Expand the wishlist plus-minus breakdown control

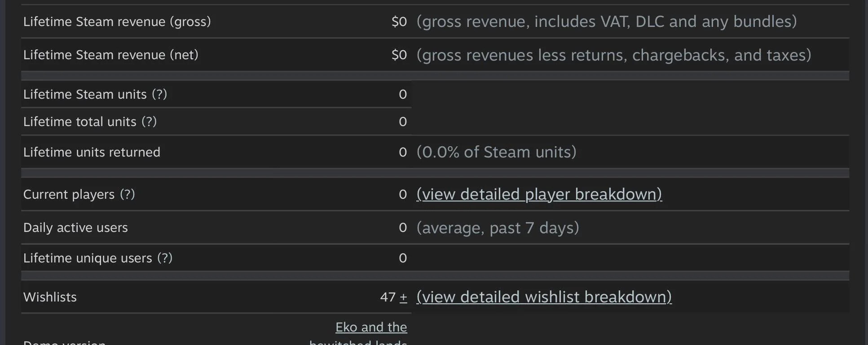403,297
